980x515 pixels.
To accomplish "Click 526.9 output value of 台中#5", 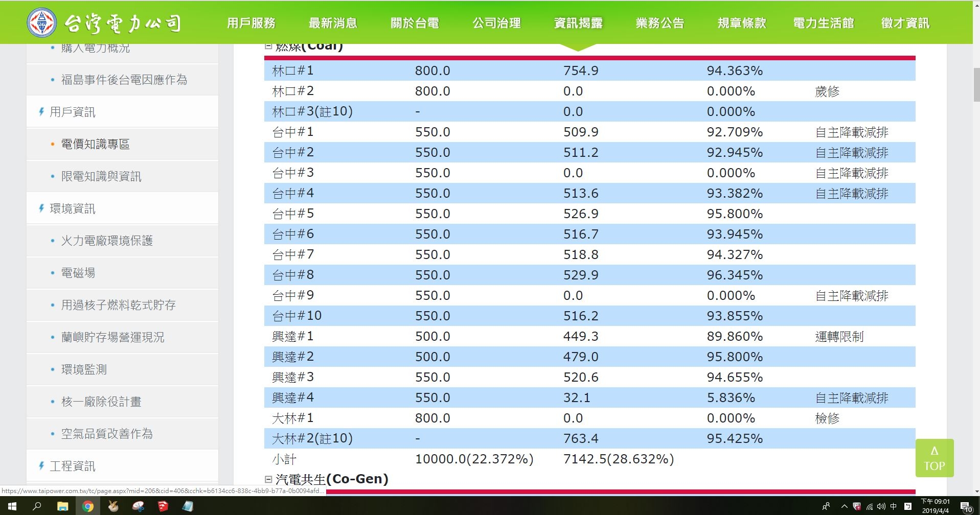I will [581, 214].
